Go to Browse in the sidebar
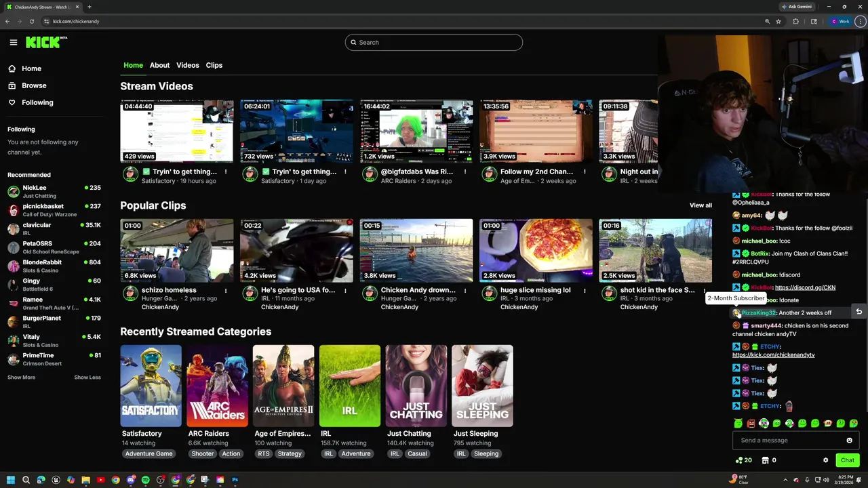This screenshot has width=868, height=488. (x=28, y=85)
